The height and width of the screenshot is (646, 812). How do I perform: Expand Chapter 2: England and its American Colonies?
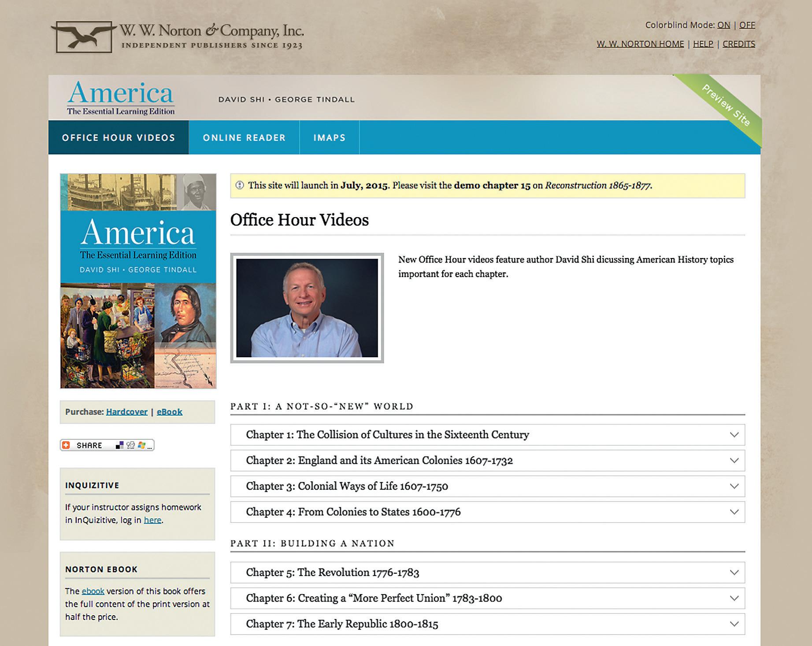click(x=488, y=461)
